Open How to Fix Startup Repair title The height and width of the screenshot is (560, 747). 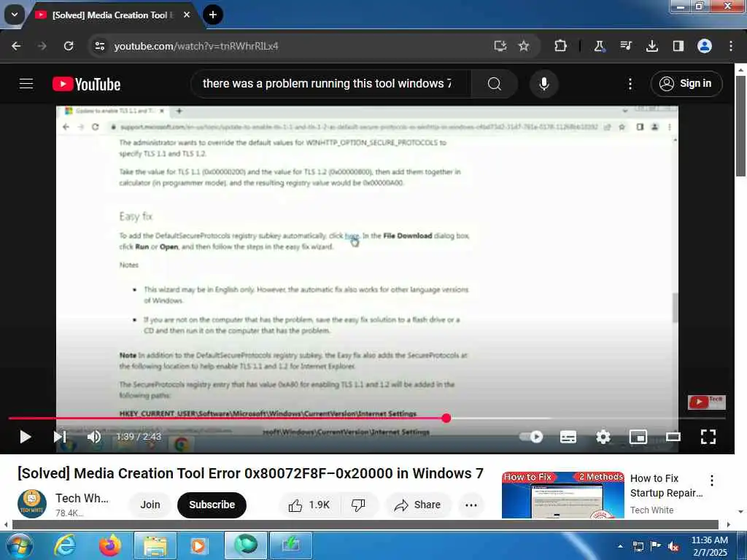coord(666,485)
